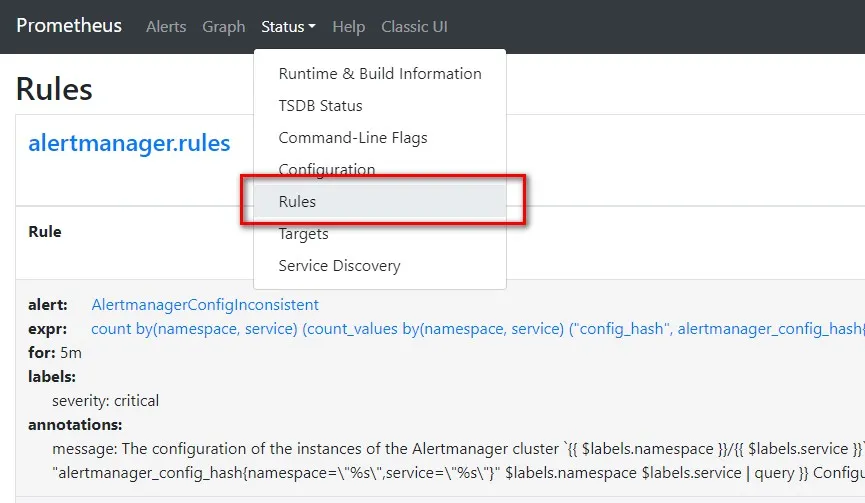
Task: Open the Help link in navbar
Action: 349,26
